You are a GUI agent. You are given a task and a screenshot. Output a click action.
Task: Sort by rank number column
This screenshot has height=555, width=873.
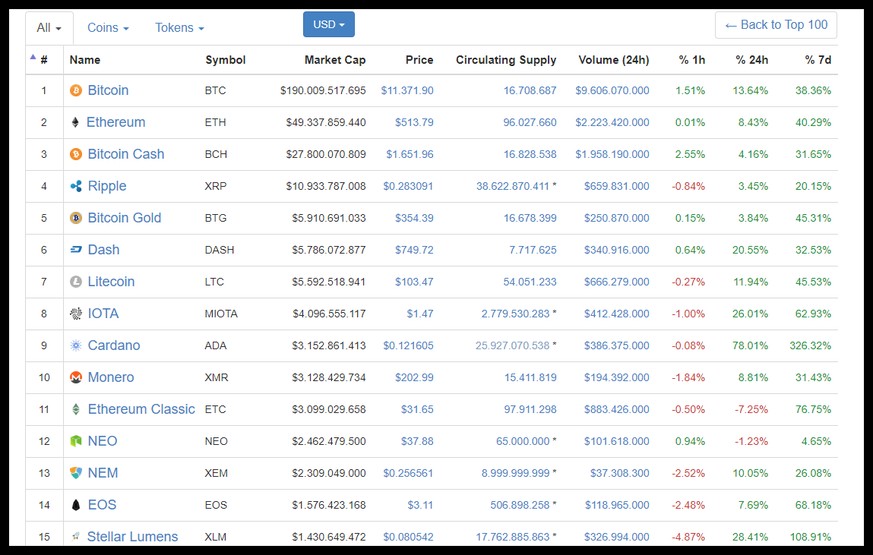[44, 60]
